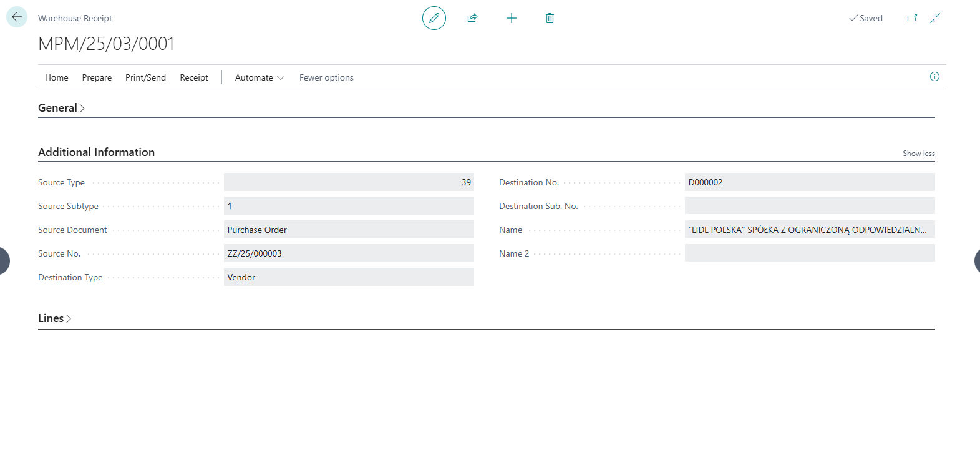Screen dimensions: 980x470
Task: Click Show less link
Action: (x=918, y=154)
